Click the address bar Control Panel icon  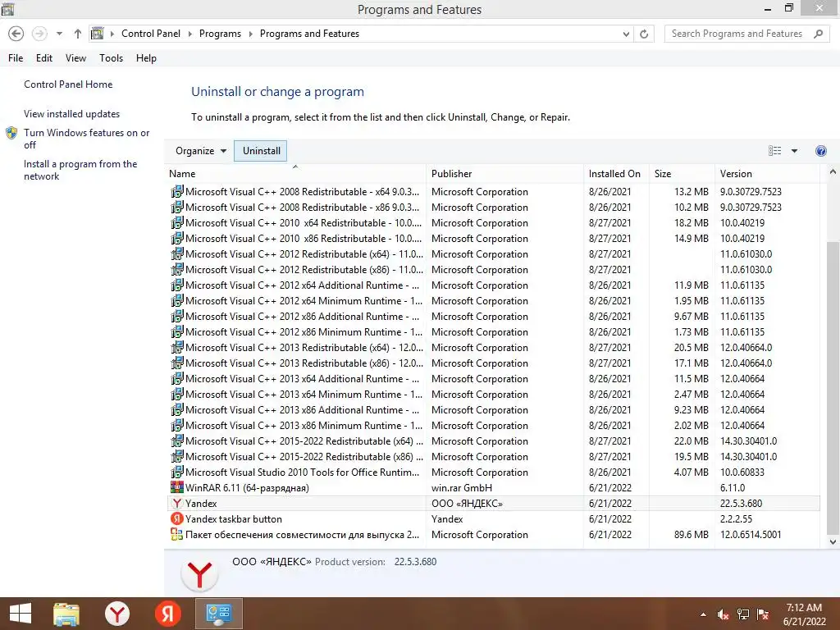click(98, 33)
